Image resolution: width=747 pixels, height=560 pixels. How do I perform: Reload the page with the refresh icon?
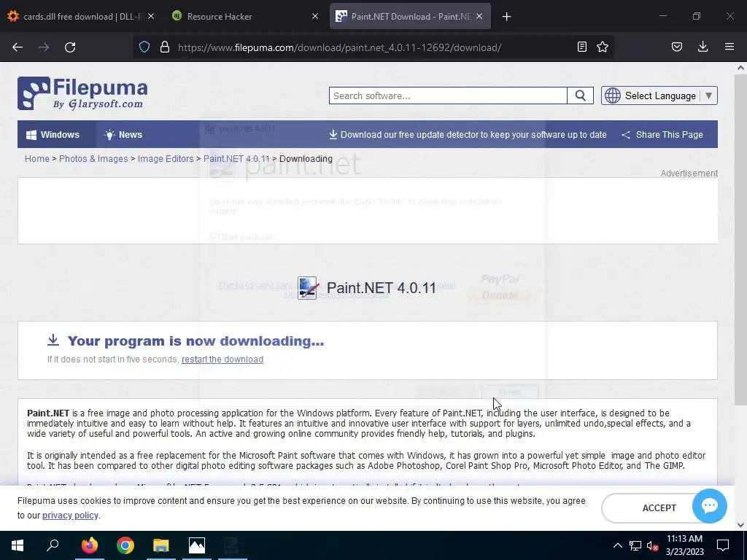coord(70,47)
